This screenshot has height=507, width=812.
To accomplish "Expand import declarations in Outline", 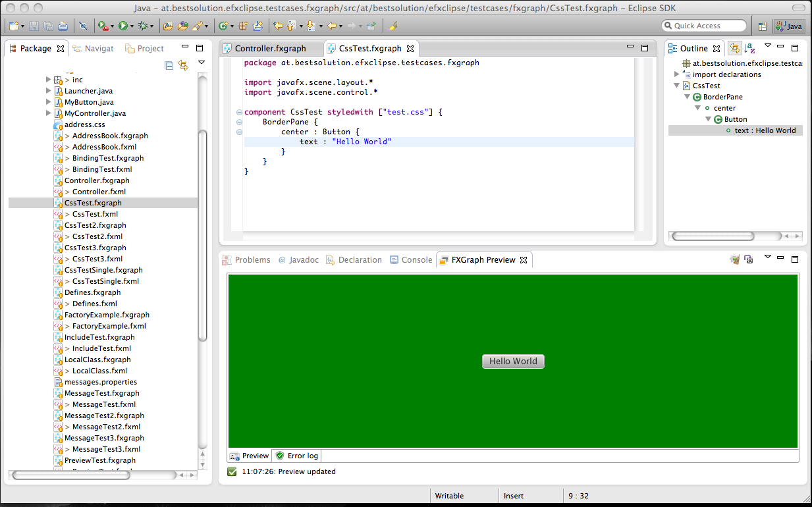I will coord(677,74).
